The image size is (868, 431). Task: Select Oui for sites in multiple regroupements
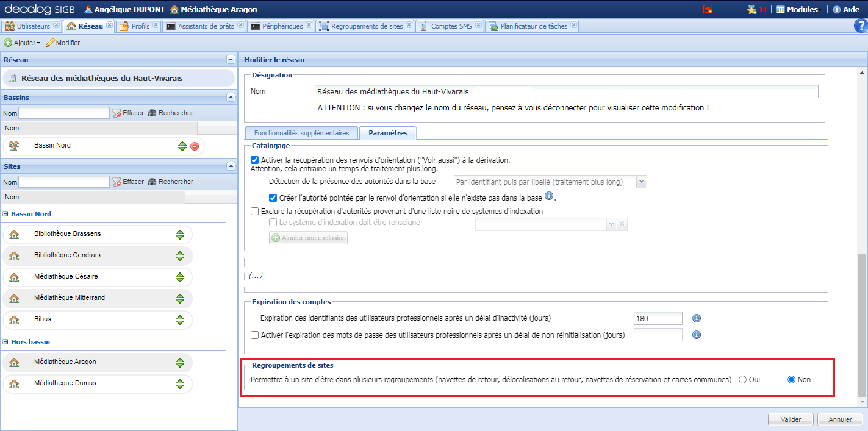[742, 379]
